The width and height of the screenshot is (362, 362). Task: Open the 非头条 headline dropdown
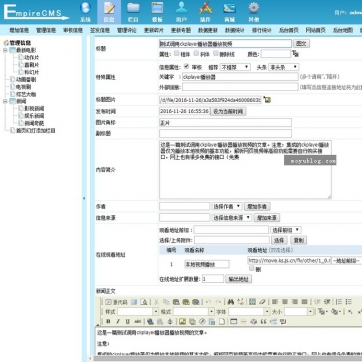coord(284,67)
